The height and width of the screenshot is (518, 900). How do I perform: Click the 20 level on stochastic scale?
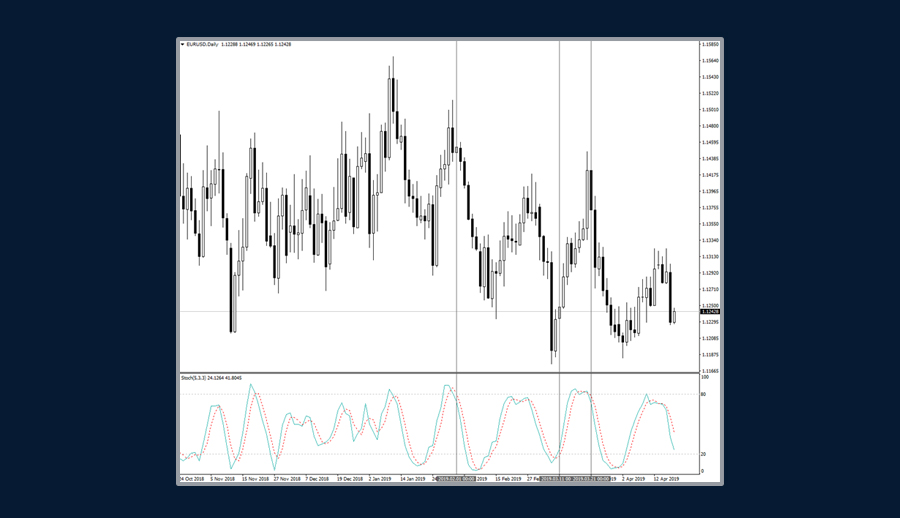705,454
